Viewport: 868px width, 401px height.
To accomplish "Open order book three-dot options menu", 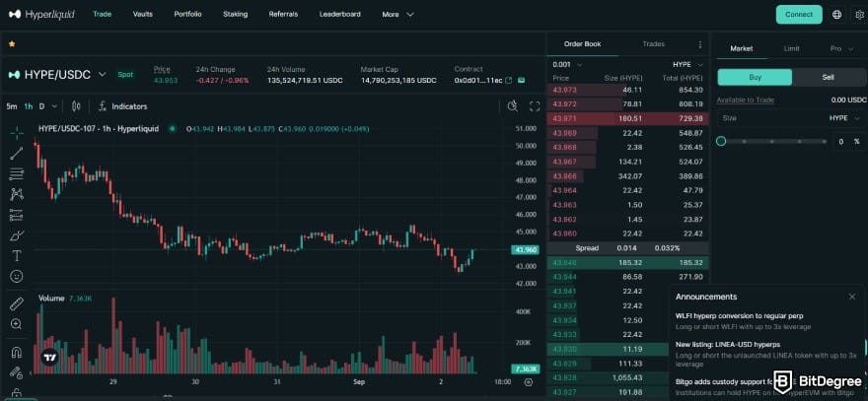I will tap(700, 44).
